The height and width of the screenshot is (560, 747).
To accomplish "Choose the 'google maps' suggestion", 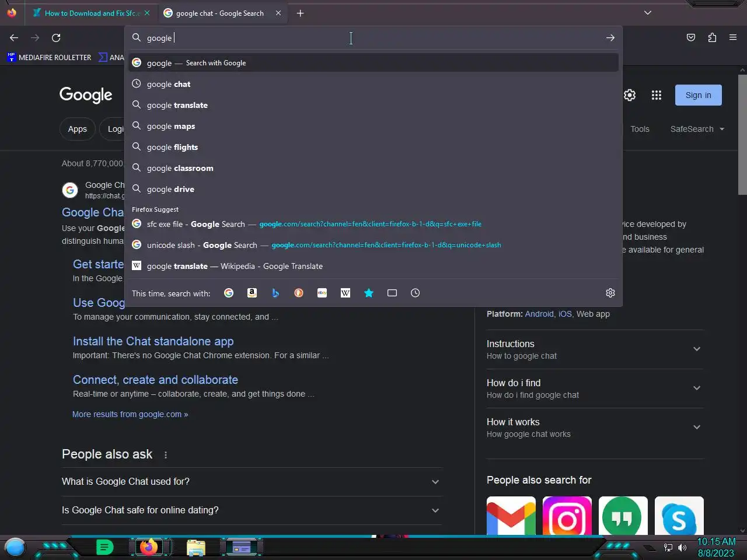I will [373, 126].
